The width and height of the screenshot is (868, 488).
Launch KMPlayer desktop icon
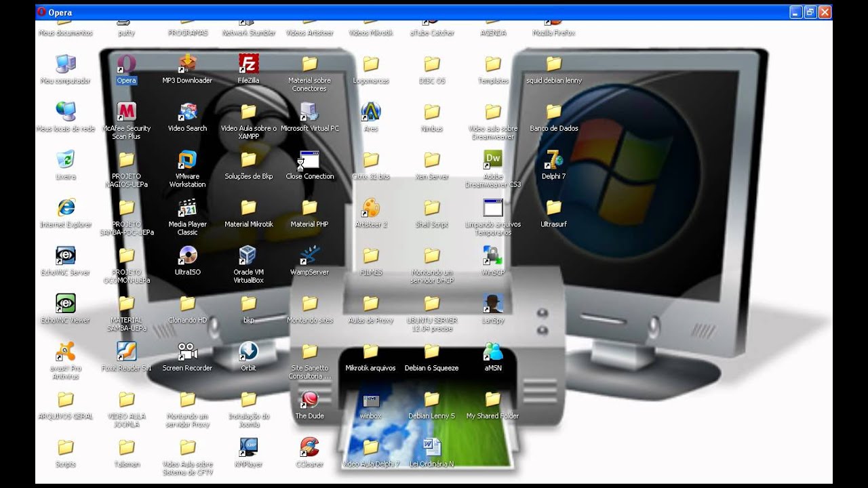click(249, 448)
